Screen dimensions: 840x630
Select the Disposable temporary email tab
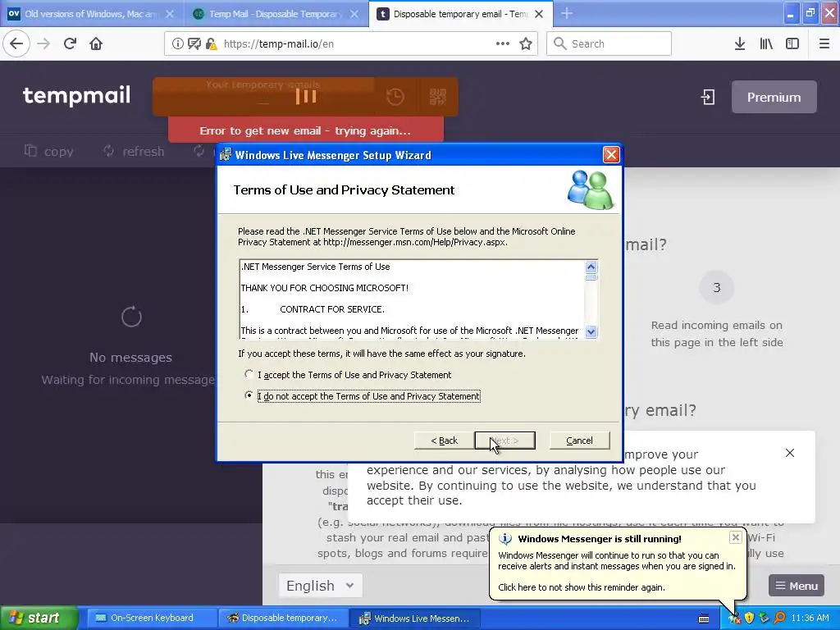coord(459,14)
